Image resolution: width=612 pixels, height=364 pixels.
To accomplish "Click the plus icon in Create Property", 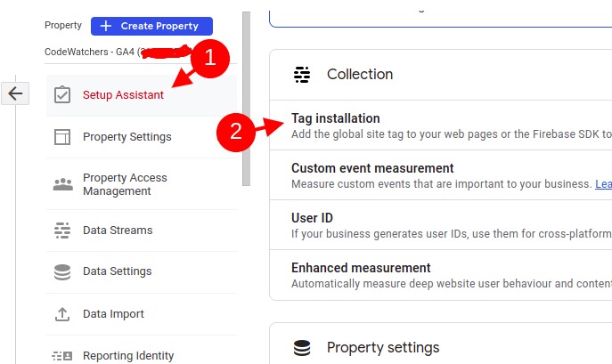I will [106, 26].
